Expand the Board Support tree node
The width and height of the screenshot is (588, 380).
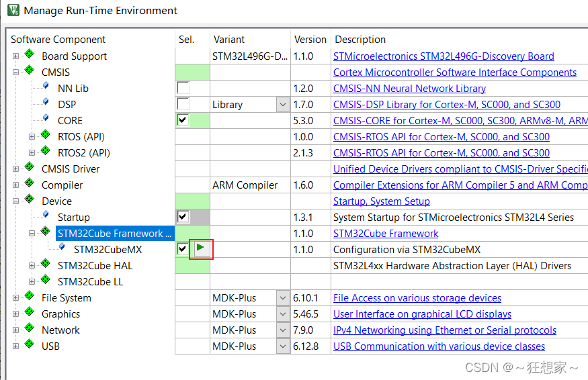click(15, 56)
